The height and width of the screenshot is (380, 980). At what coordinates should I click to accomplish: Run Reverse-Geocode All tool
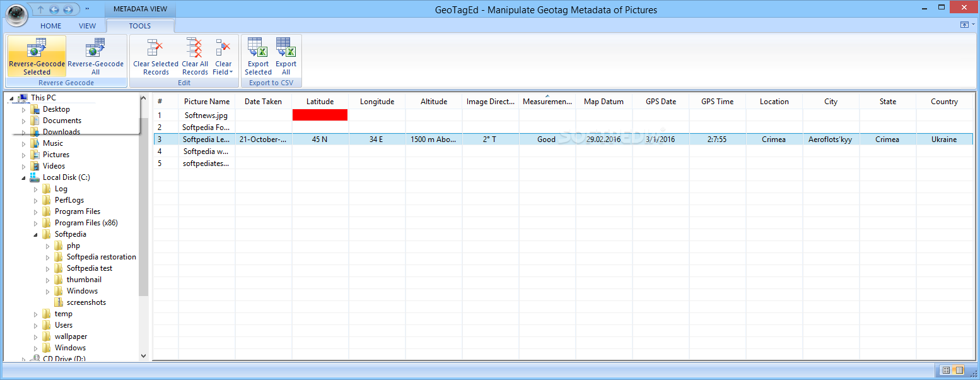(96, 56)
